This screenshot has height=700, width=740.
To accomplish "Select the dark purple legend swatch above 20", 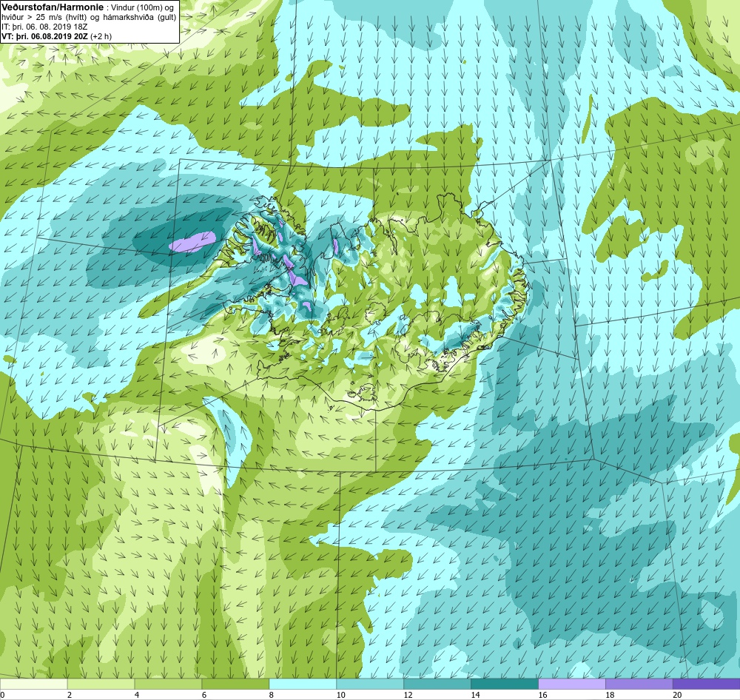I will 707,684.
